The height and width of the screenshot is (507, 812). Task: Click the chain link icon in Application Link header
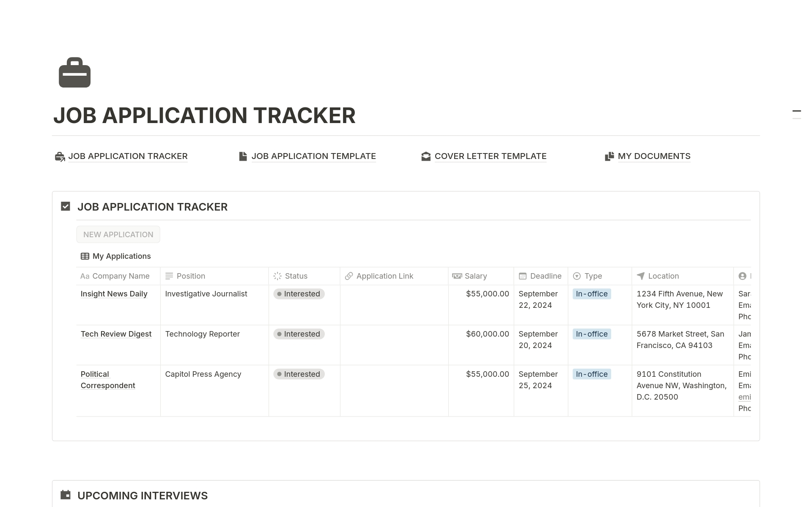pyautogui.click(x=349, y=276)
